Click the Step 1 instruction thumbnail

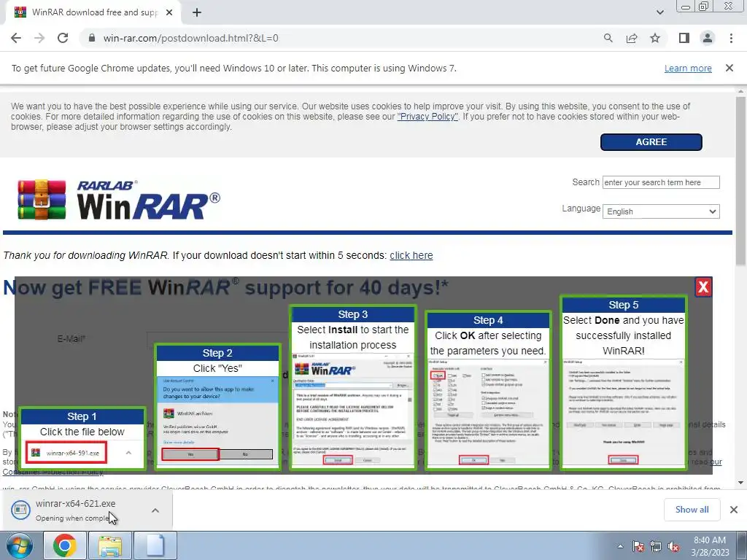click(82, 438)
